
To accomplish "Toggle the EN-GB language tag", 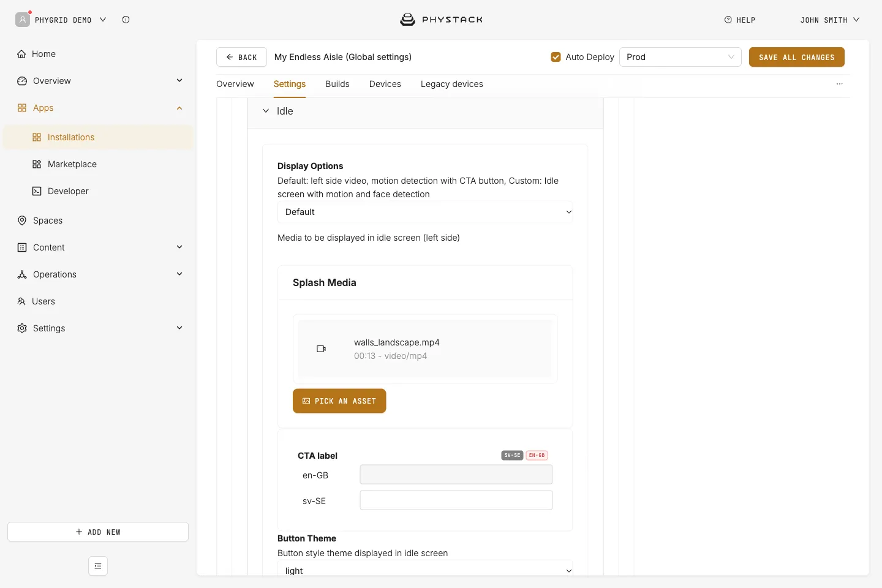I will (x=537, y=455).
